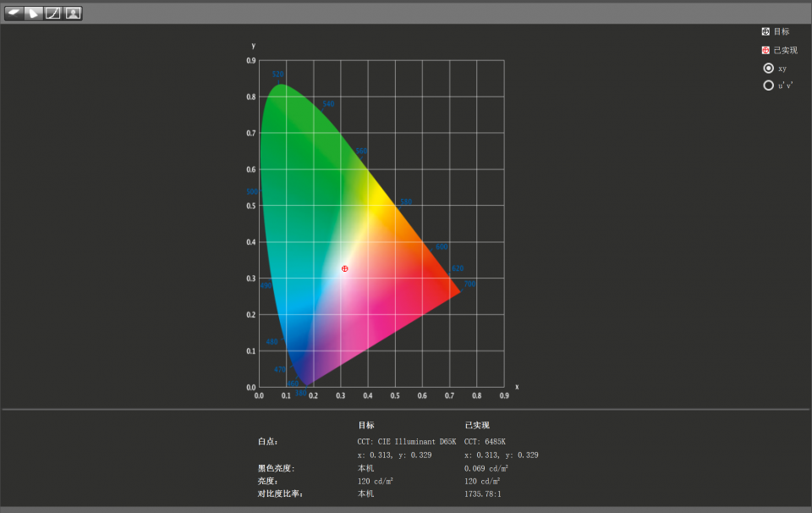The height and width of the screenshot is (513, 812).
Task: Click the 目标 legend label
Action: pos(782,31)
